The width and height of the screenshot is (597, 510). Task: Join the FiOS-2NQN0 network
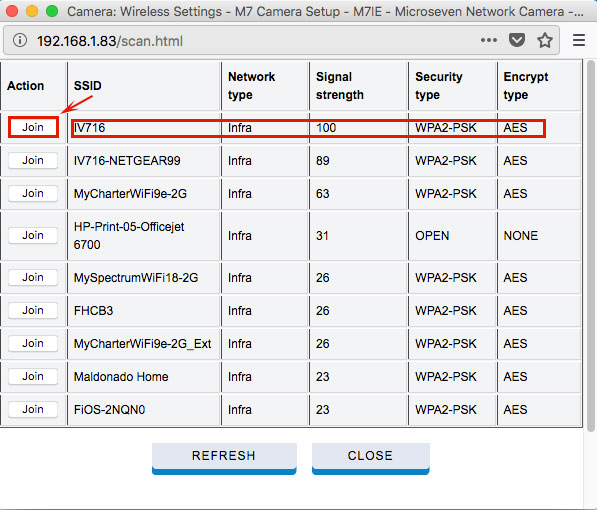pos(33,409)
